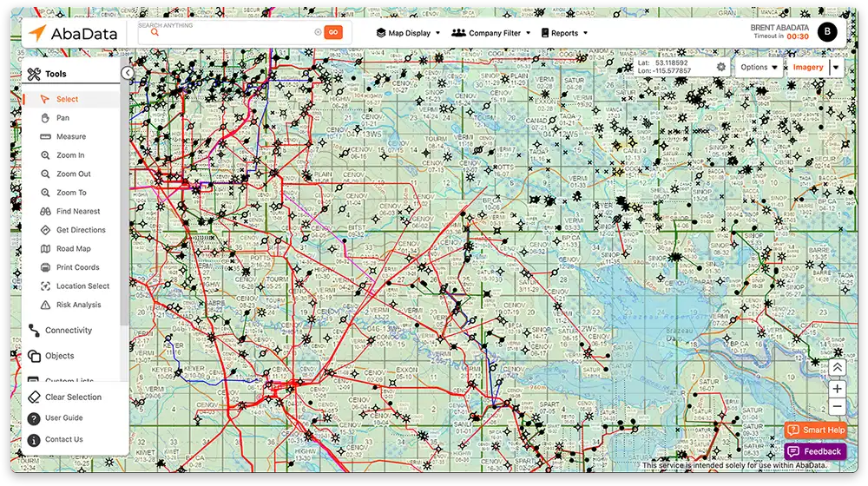Open the Reports menu

564,33
